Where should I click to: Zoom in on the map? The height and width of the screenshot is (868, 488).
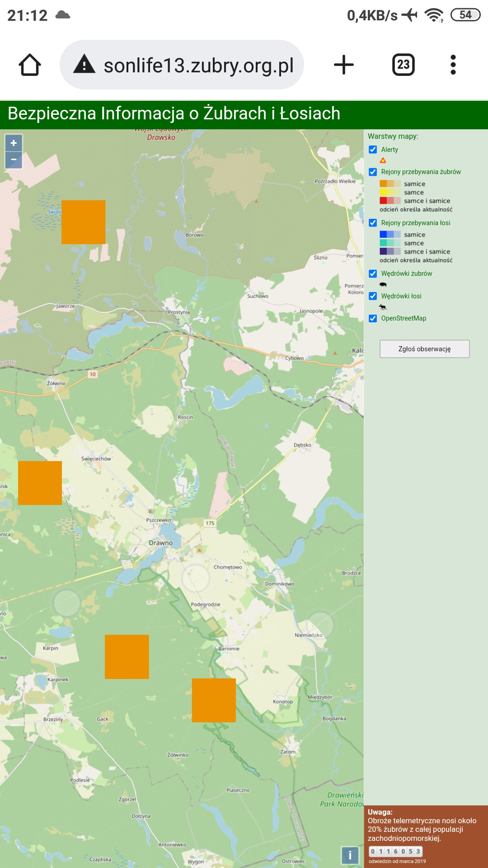coord(14,143)
